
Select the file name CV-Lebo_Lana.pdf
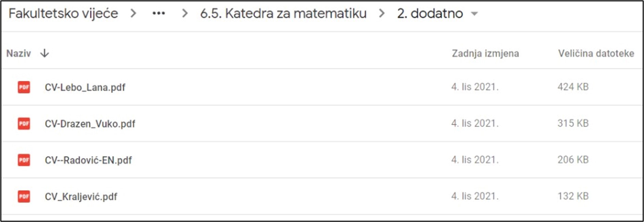point(85,88)
